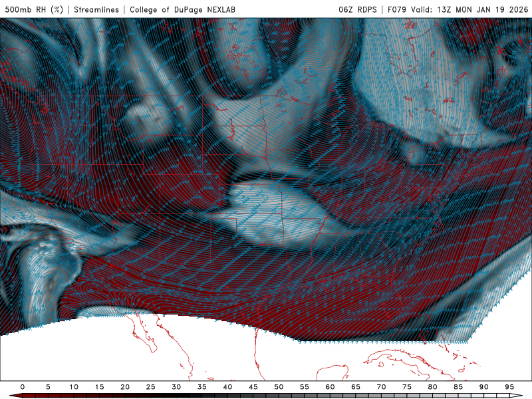Click the '500mb RH (%)' title text
This screenshot has width=532, height=399.
[34, 9]
